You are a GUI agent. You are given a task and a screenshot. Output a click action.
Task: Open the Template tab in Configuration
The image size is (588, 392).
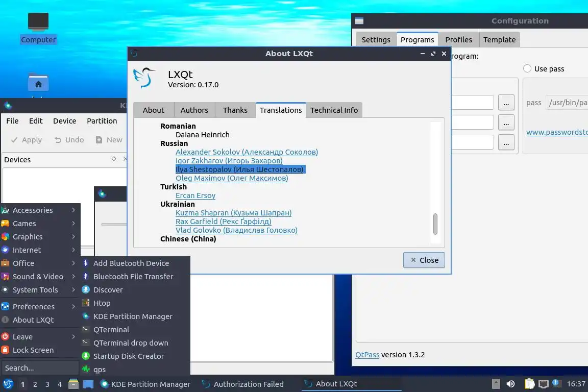click(500, 40)
